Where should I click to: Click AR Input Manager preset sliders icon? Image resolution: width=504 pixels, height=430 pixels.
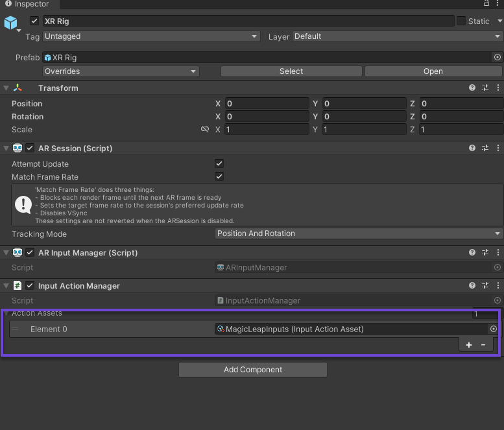485,253
